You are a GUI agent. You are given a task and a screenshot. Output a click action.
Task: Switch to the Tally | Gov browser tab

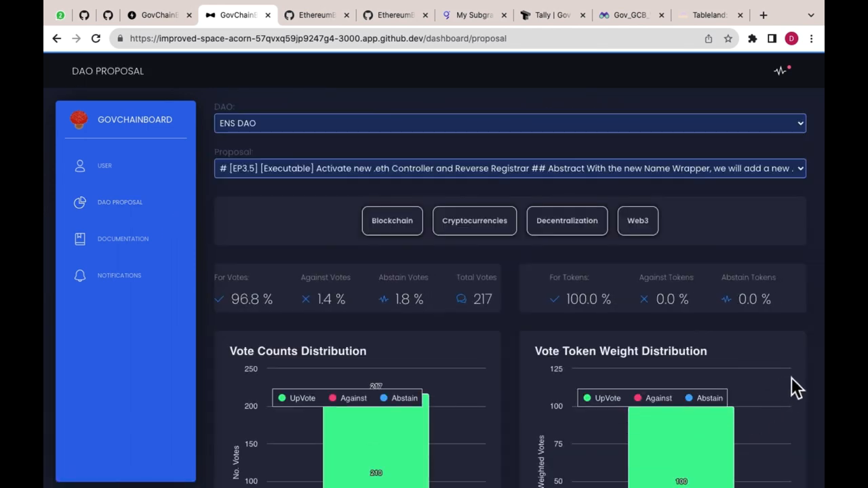(552, 15)
